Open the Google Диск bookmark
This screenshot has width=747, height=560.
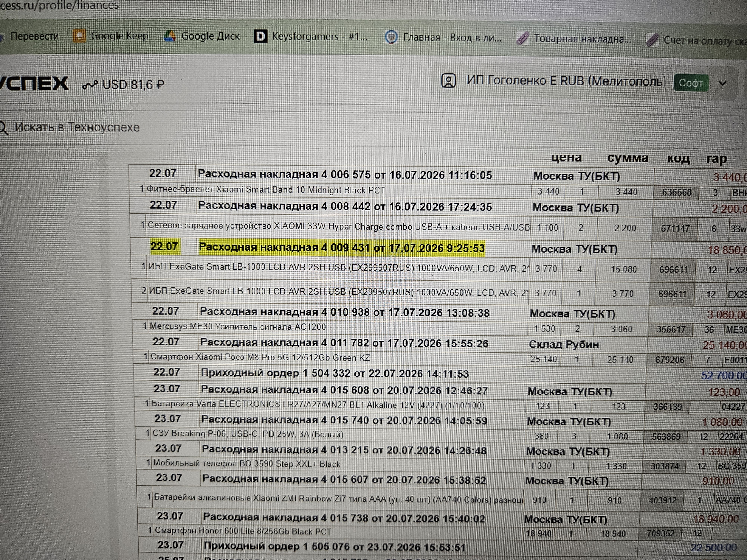point(202,36)
